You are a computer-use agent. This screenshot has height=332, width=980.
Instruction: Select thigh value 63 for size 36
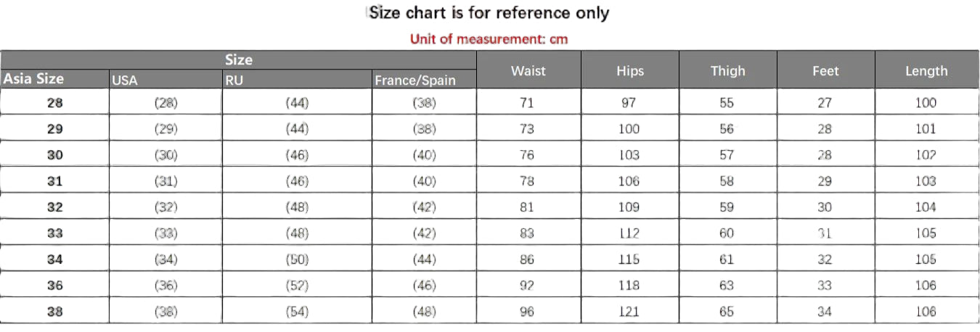click(x=727, y=286)
